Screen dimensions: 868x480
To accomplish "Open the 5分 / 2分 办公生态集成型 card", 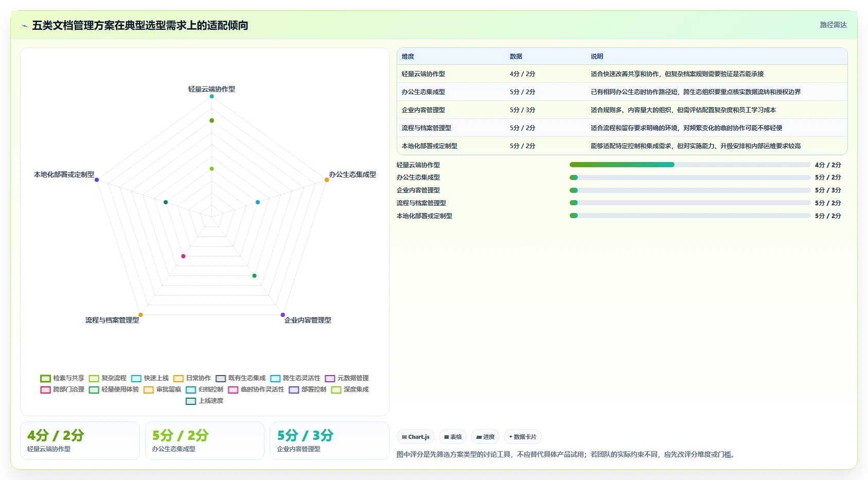I will tap(205, 440).
